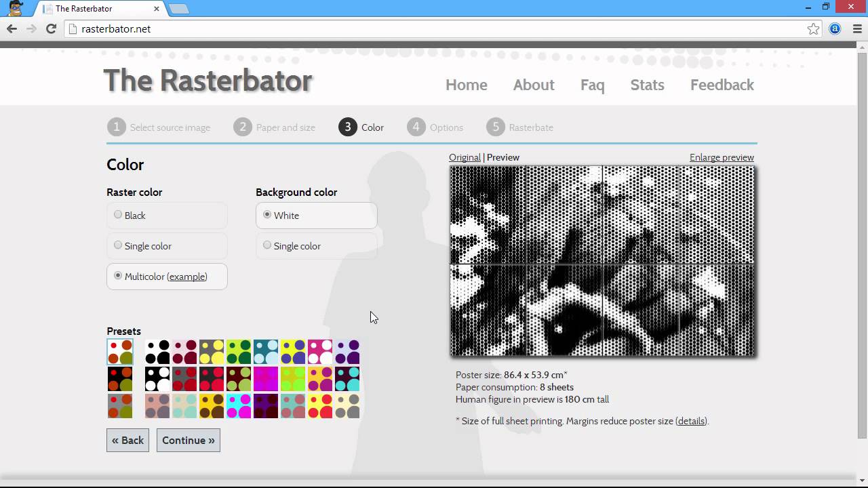Select the red dots on charcoal preset
This screenshot has width=868, height=488.
click(x=212, y=380)
